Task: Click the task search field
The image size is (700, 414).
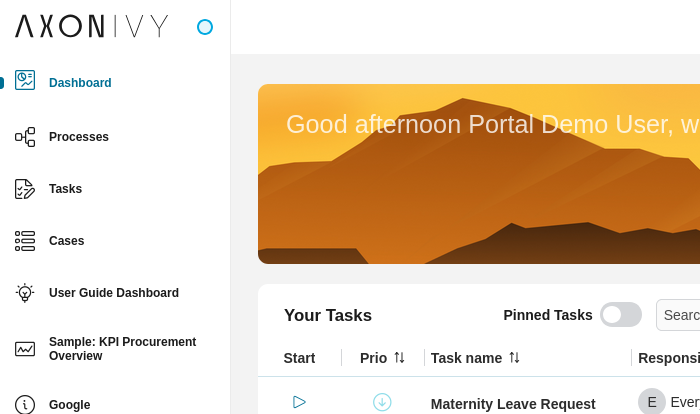Action: 680,315
